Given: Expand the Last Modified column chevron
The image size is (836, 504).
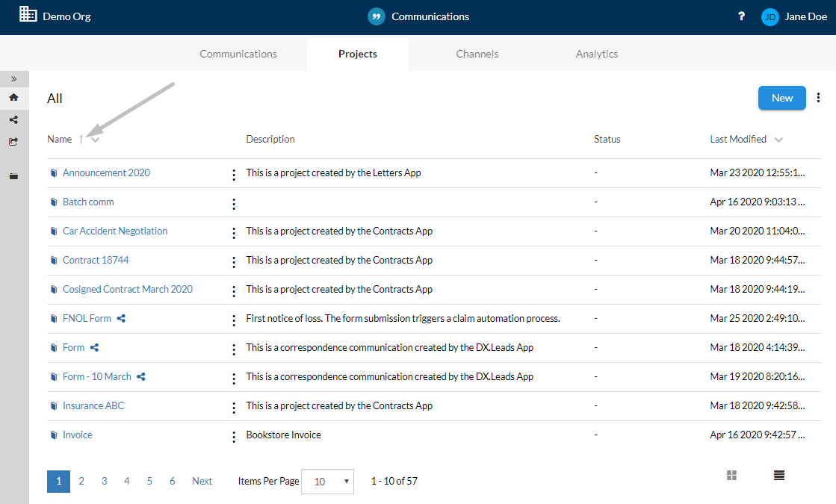Looking at the screenshot, I should [x=778, y=140].
